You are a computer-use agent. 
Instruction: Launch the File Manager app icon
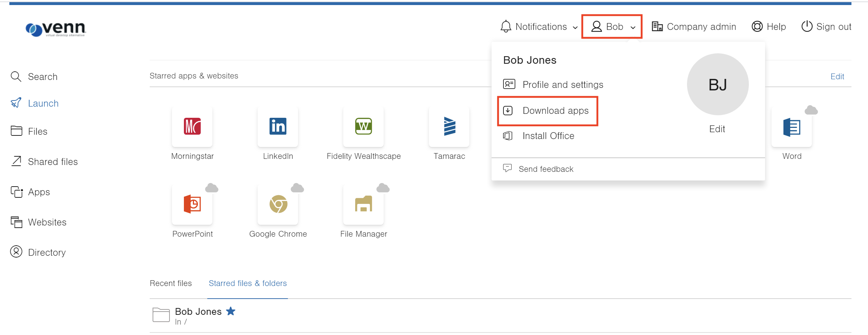[363, 204]
